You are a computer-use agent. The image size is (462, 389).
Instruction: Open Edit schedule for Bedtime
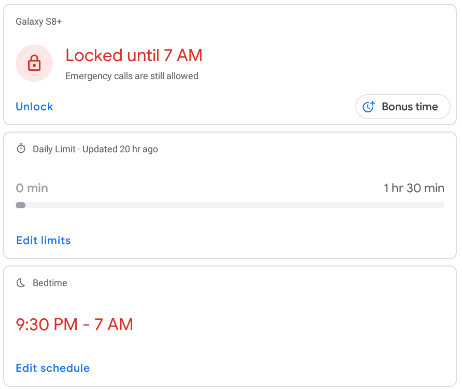(53, 368)
